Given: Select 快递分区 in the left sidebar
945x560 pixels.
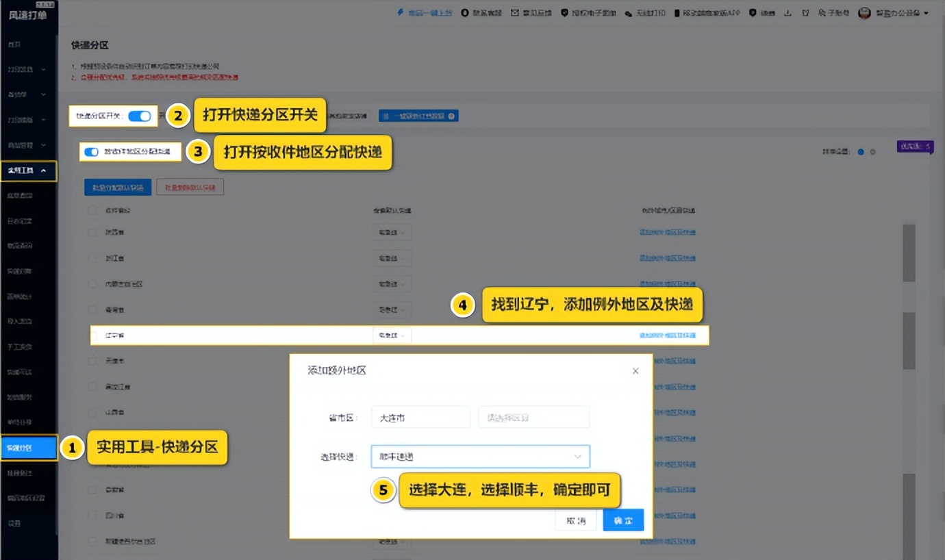Looking at the screenshot, I should (x=29, y=447).
